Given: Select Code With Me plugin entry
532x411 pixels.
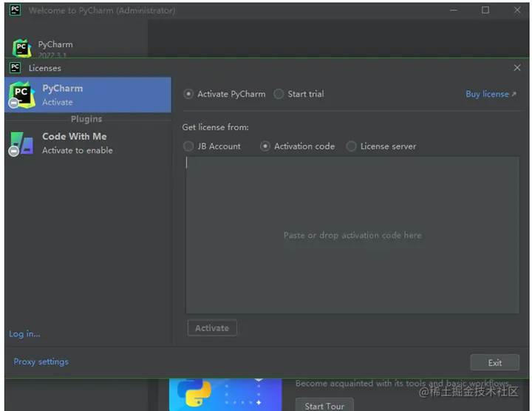Looking at the screenshot, I should 88,143.
